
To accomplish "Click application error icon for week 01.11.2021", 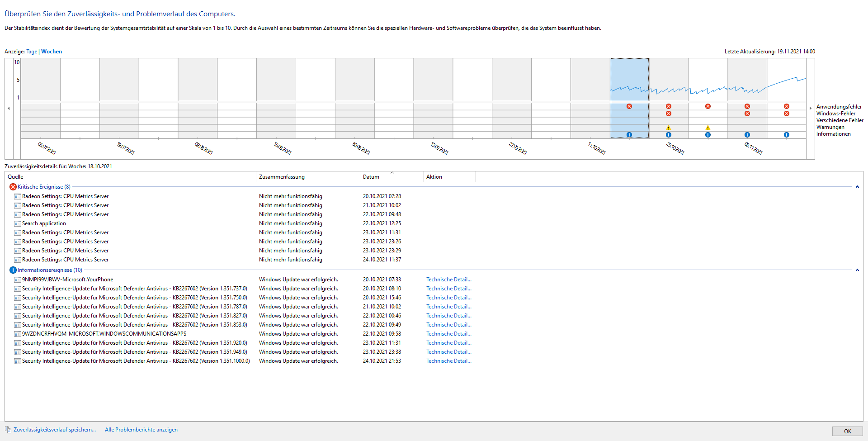I will pos(708,106).
